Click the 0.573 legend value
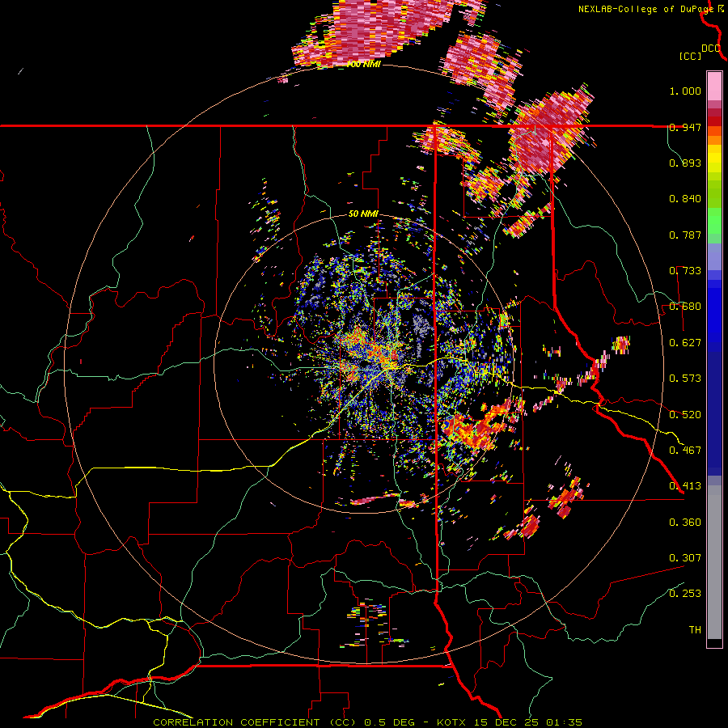Screen dimensions: 728x728 685,379
